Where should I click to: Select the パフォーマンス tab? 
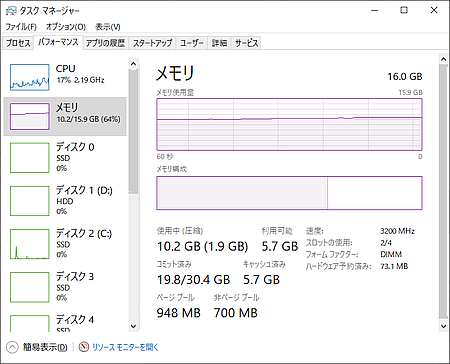[58, 42]
